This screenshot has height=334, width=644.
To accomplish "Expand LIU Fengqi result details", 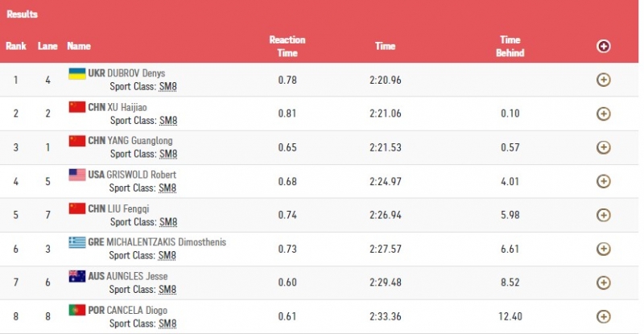I will pyautogui.click(x=603, y=215).
